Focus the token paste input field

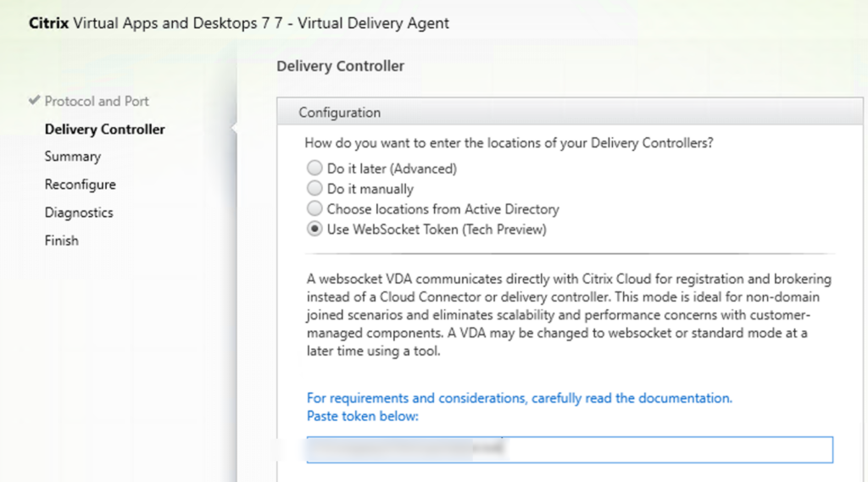(x=570, y=449)
